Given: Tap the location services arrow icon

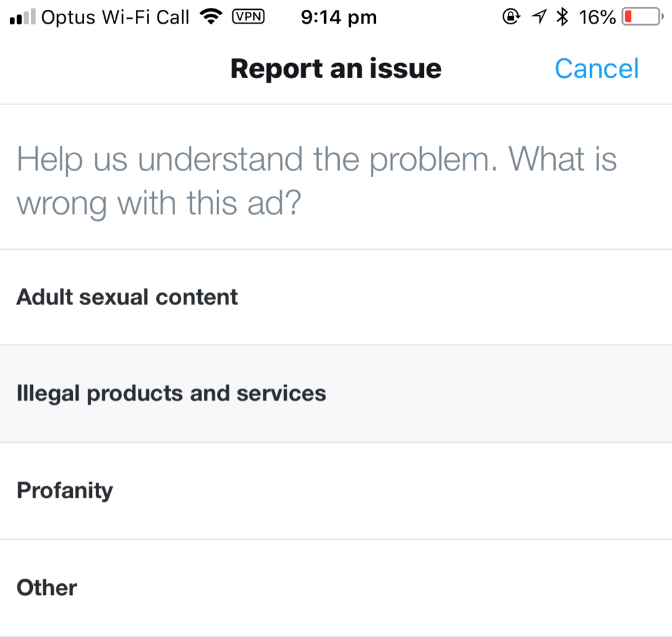Looking at the screenshot, I should coord(539,18).
